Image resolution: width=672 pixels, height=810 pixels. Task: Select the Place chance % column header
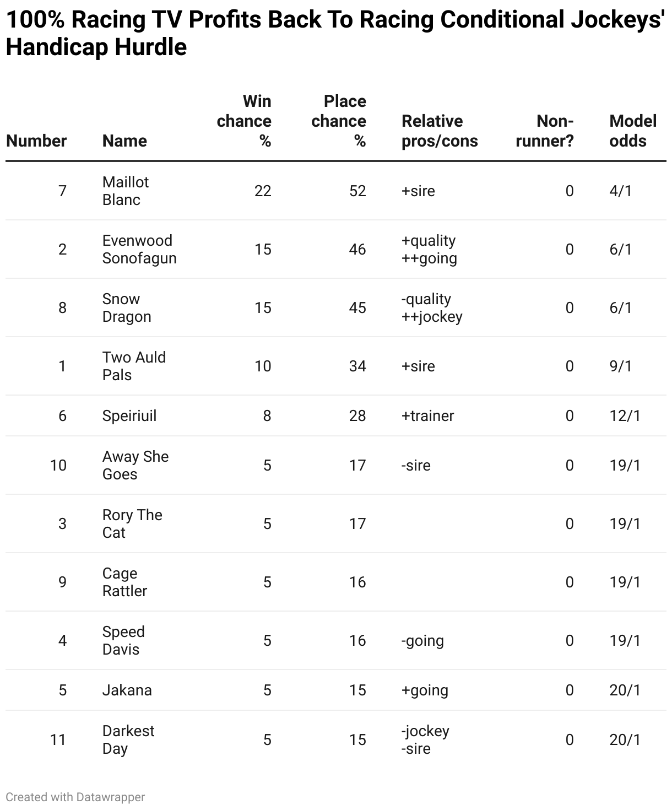click(x=339, y=121)
